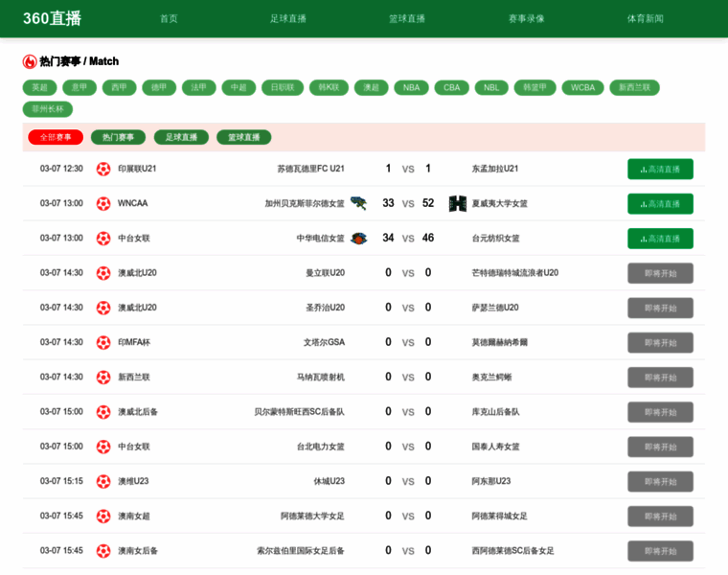Click the 夏威夷大学女篮 team logo
728x575 pixels.
tap(458, 203)
